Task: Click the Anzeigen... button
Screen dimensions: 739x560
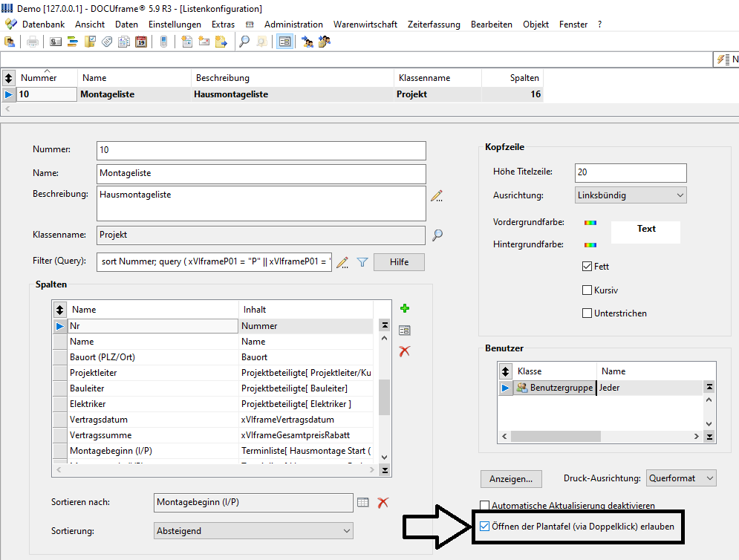Action: [x=511, y=479]
